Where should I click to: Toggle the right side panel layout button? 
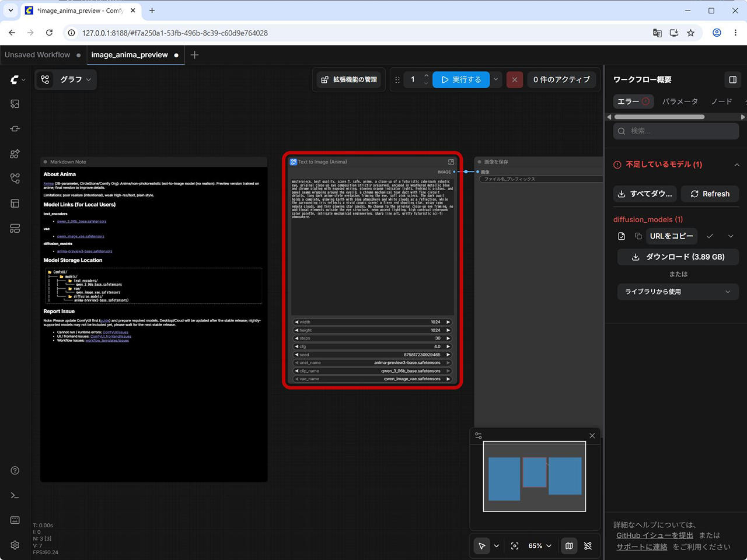[x=733, y=79]
